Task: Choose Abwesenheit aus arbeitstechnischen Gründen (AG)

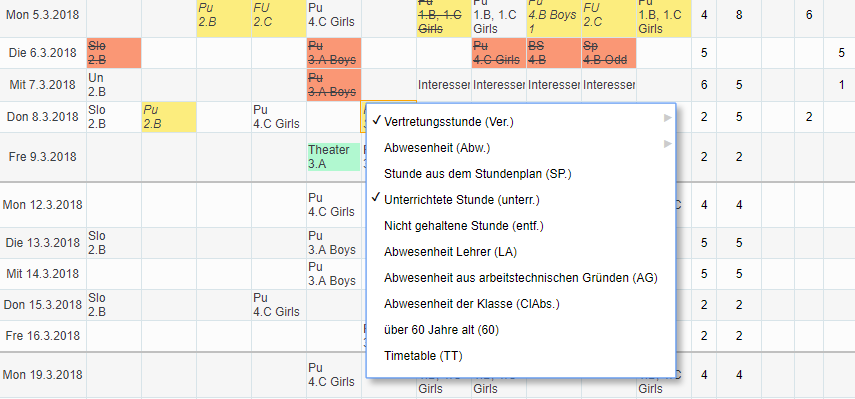Action: pyautogui.click(x=521, y=278)
